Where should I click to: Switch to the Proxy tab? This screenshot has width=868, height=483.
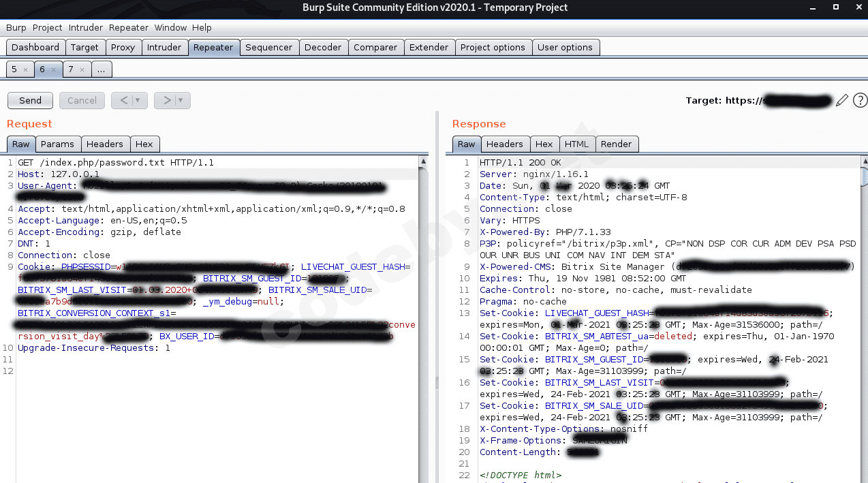pos(123,47)
